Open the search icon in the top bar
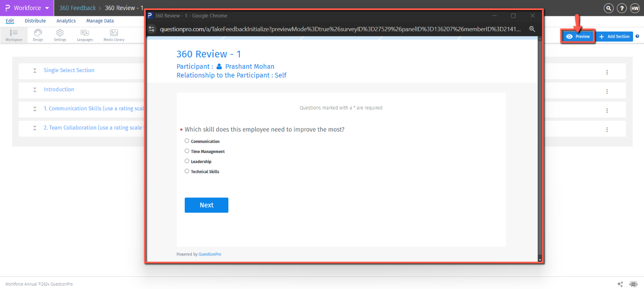Image resolution: width=644 pixels, height=289 pixels. pos(608,8)
